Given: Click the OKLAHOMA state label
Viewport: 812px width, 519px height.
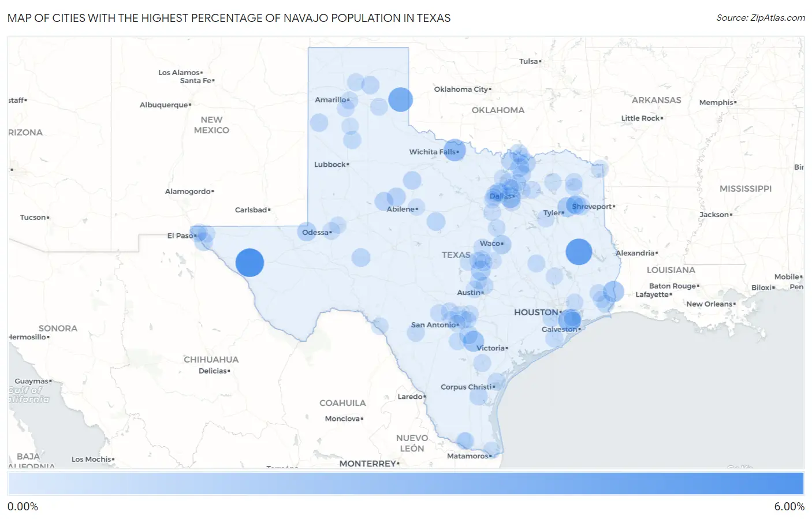Looking at the screenshot, I should pyautogui.click(x=498, y=110).
